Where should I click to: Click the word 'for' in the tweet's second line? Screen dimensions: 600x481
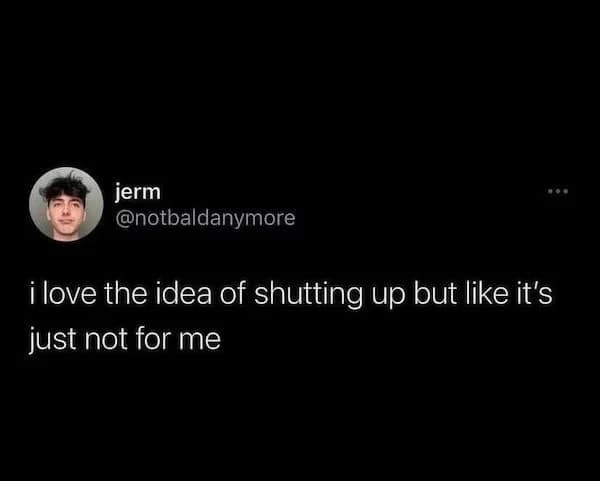152,339
